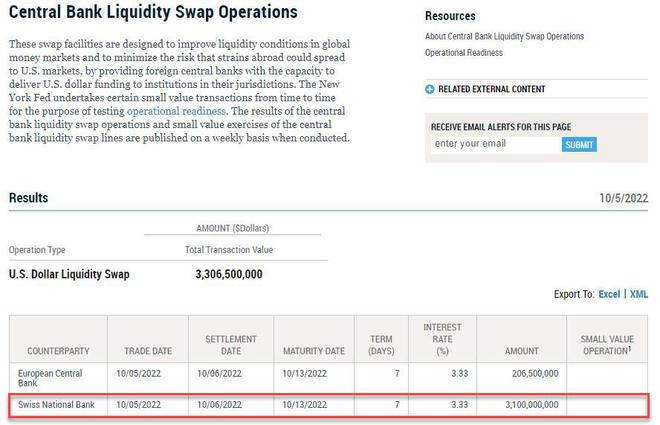The image size is (660, 425).
Task: Open Operational Readiness link under Resources
Action: pyautogui.click(x=464, y=53)
